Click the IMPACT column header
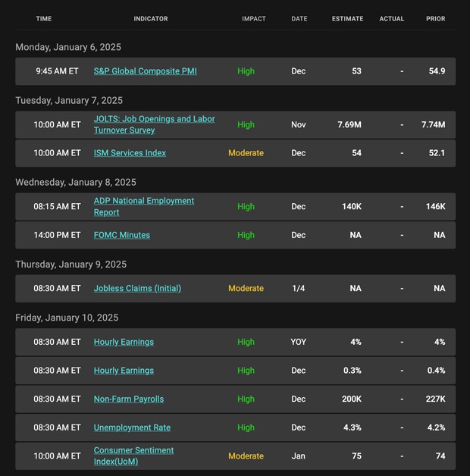This screenshot has height=476, width=470. (x=254, y=19)
